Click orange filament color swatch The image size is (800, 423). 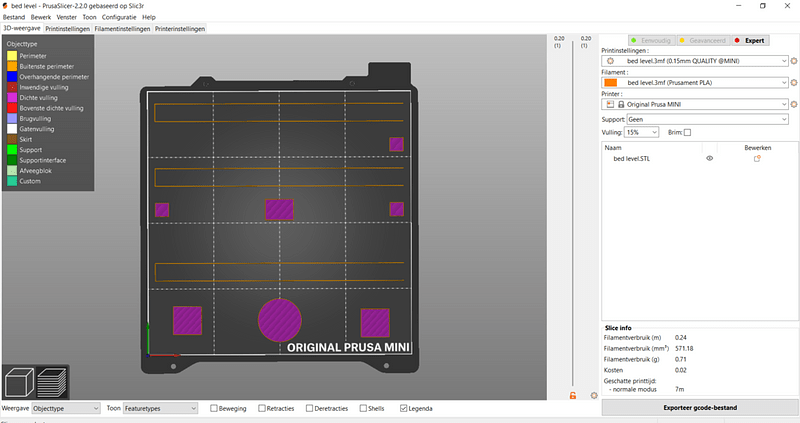coord(611,83)
